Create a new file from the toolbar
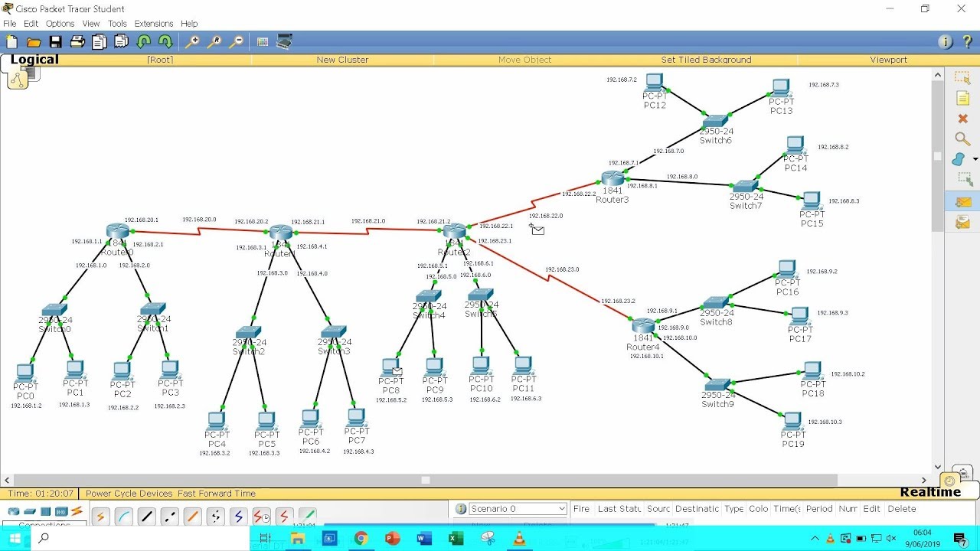 tap(11, 41)
